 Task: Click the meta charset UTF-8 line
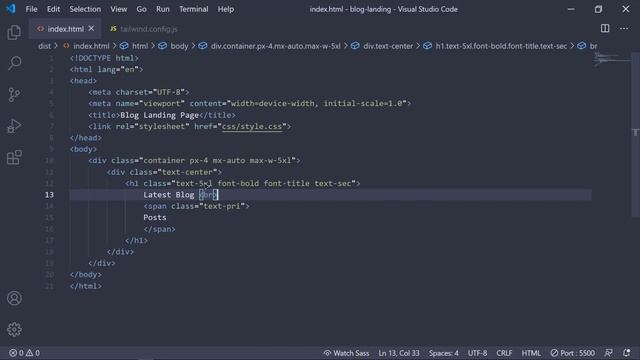[139, 92]
